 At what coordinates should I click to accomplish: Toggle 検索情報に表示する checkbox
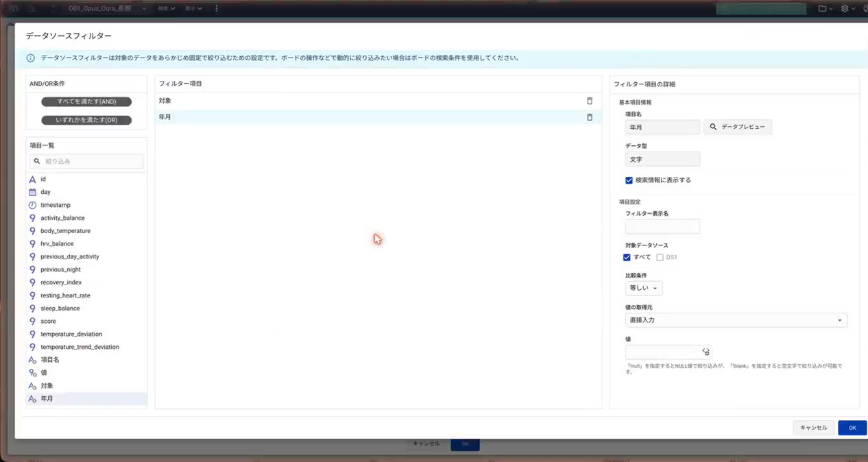click(x=629, y=180)
